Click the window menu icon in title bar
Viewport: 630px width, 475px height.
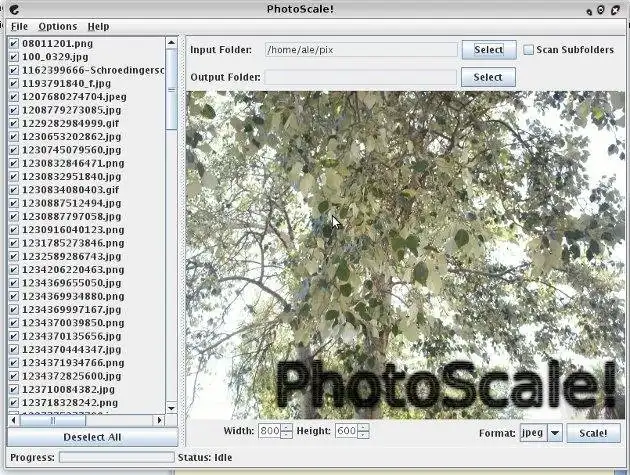point(14,9)
